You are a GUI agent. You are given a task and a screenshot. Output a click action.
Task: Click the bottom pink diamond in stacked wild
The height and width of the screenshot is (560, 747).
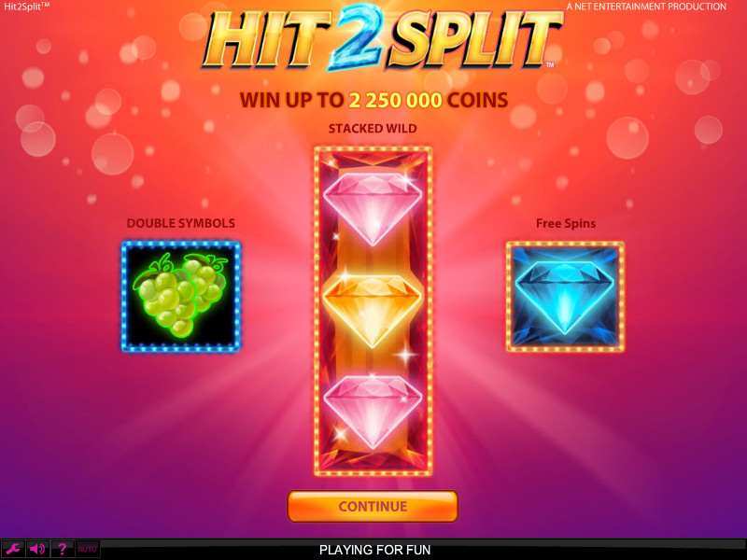click(373, 412)
